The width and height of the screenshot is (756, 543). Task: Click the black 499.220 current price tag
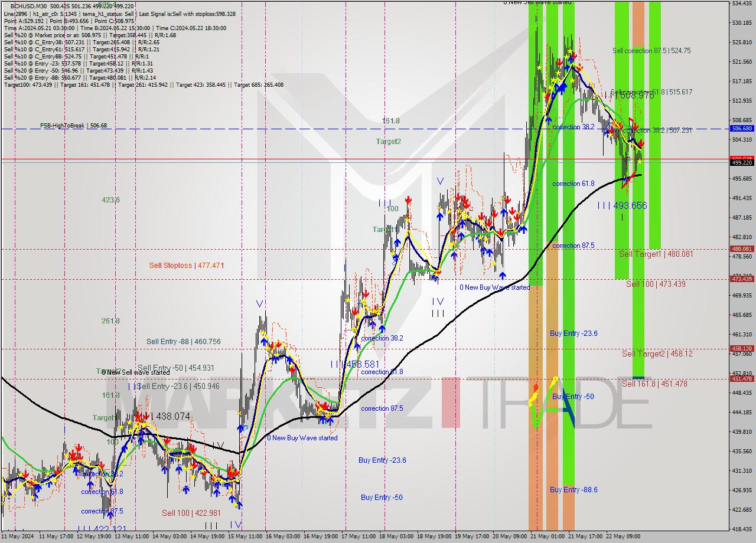coord(742,162)
